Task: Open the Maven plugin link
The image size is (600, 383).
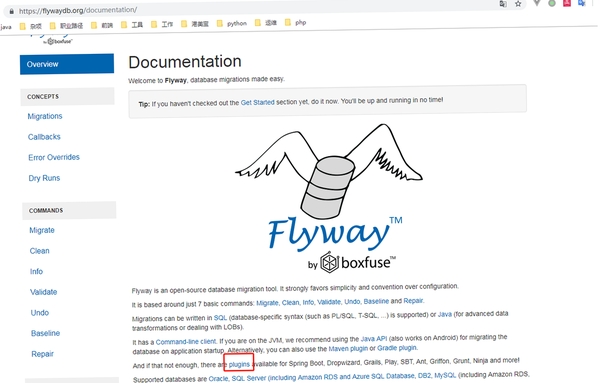Action: coord(348,349)
